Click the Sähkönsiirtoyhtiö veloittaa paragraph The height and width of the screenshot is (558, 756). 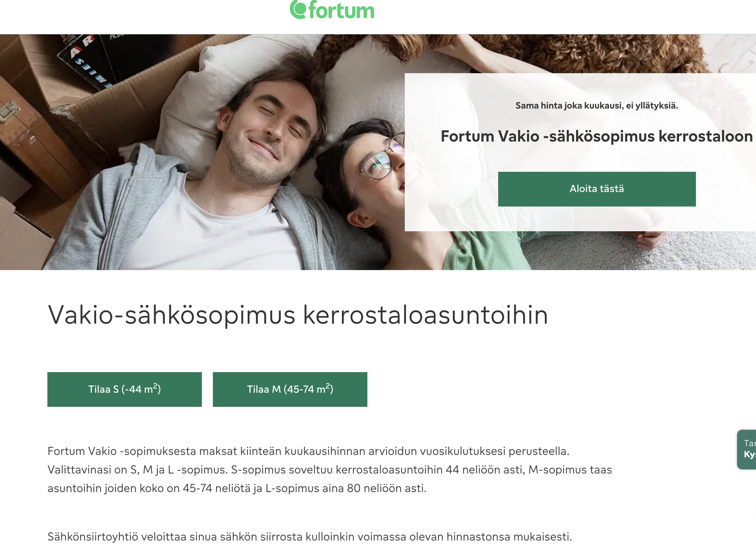(310, 537)
